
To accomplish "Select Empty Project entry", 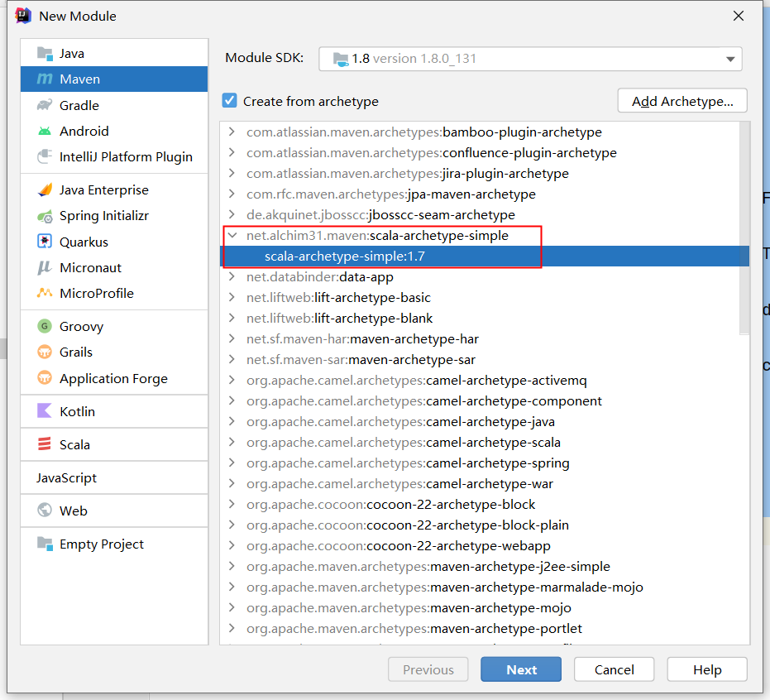I will point(114,544).
